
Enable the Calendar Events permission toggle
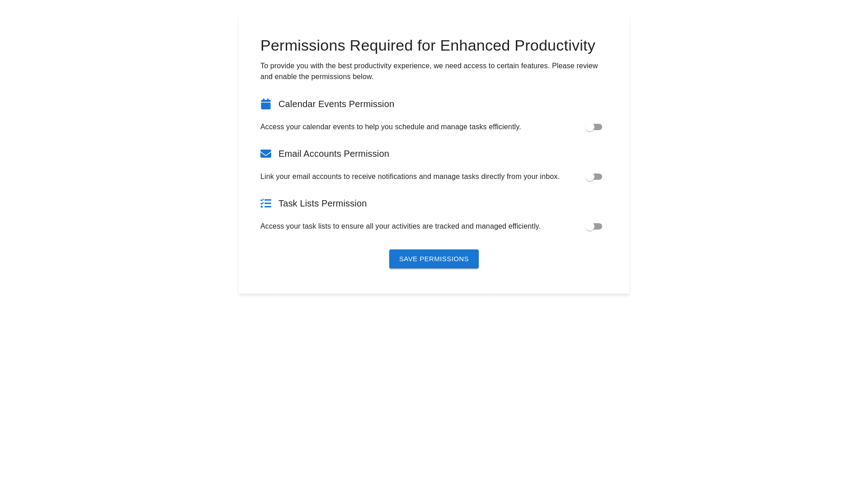[594, 127]
